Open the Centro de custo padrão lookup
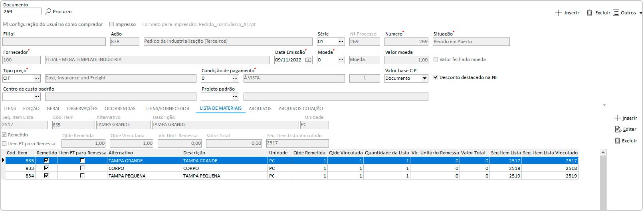Screen dimensions: 644x211 37,97
